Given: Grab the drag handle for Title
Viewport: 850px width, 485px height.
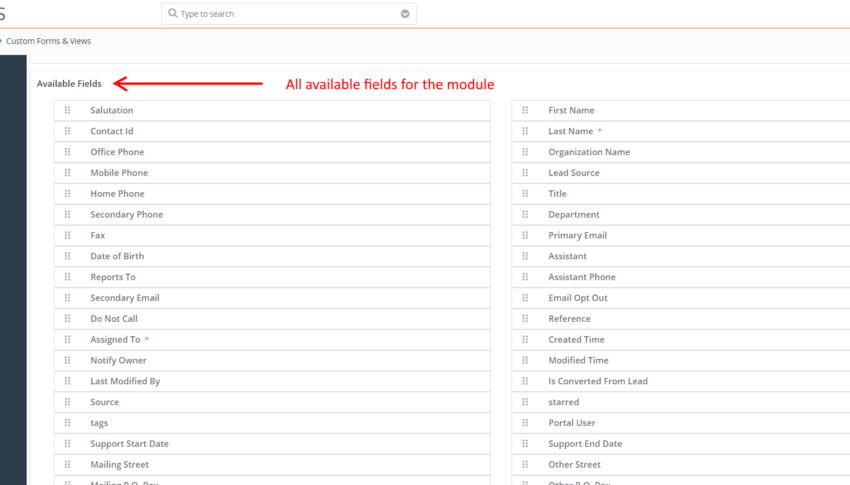Looking at the screenshot, I should click(525, 193).
